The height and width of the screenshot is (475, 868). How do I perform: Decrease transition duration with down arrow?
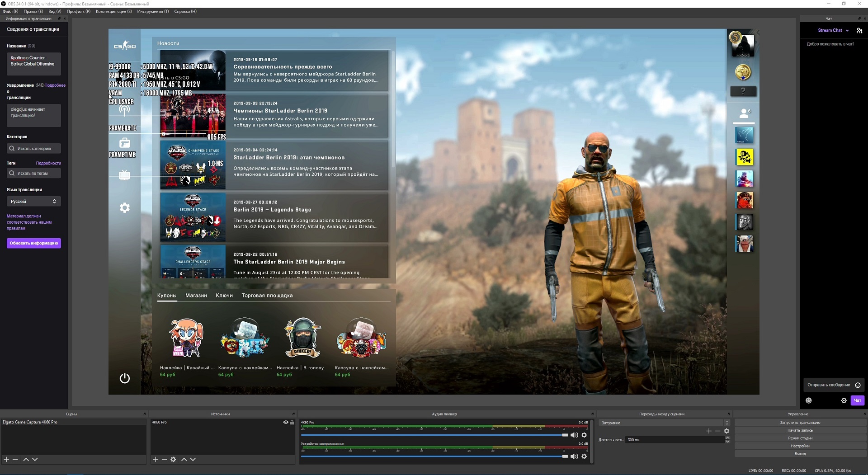point(727,442)
